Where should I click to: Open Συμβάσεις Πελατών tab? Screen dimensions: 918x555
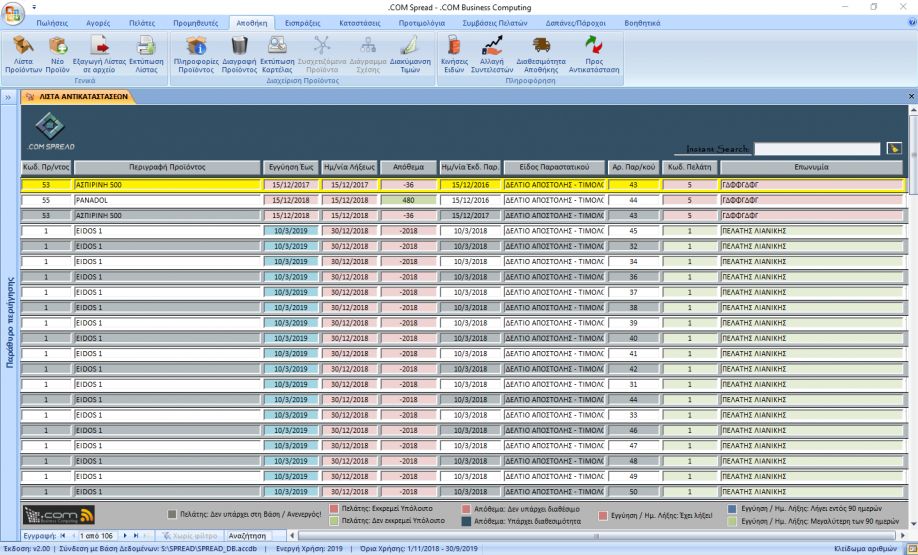[495, 23]
